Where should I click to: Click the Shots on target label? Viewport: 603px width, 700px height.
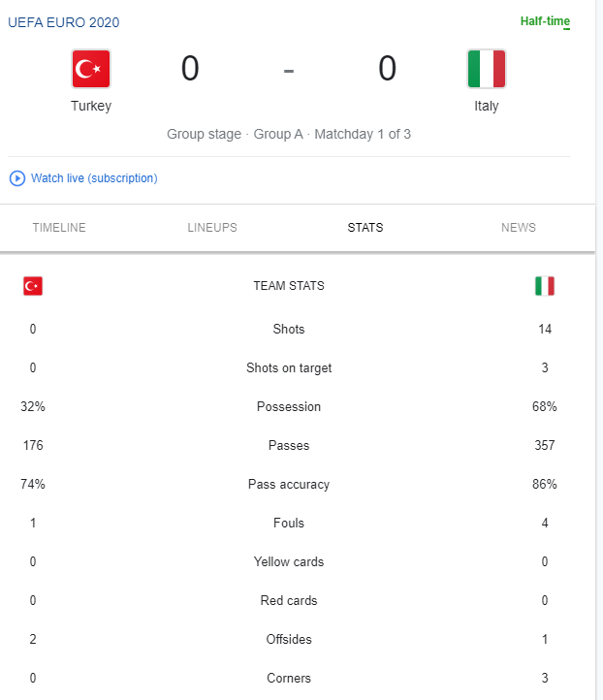coord(289,367)
